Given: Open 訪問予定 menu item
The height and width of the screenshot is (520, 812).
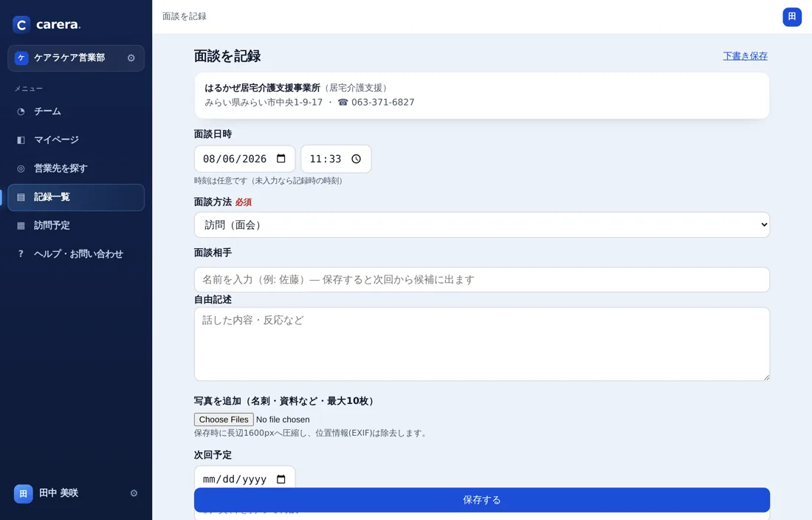Looking at the screenshot, I should 76,225.
